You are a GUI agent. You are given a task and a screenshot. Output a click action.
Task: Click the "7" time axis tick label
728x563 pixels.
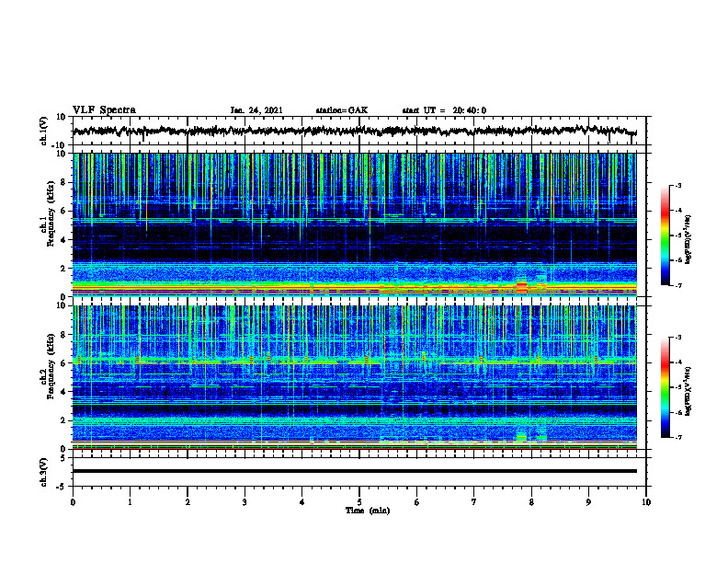pyautogui.click(x=474, y=502)
